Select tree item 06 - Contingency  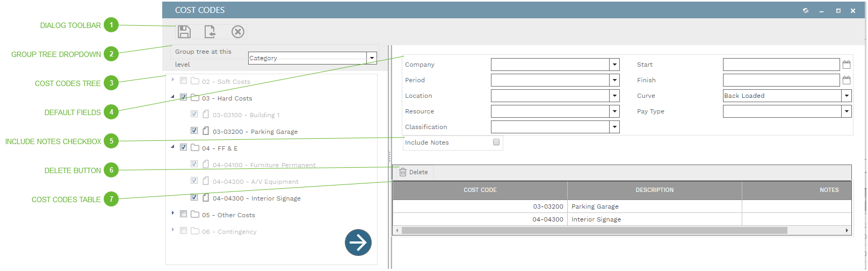(229, 232)
